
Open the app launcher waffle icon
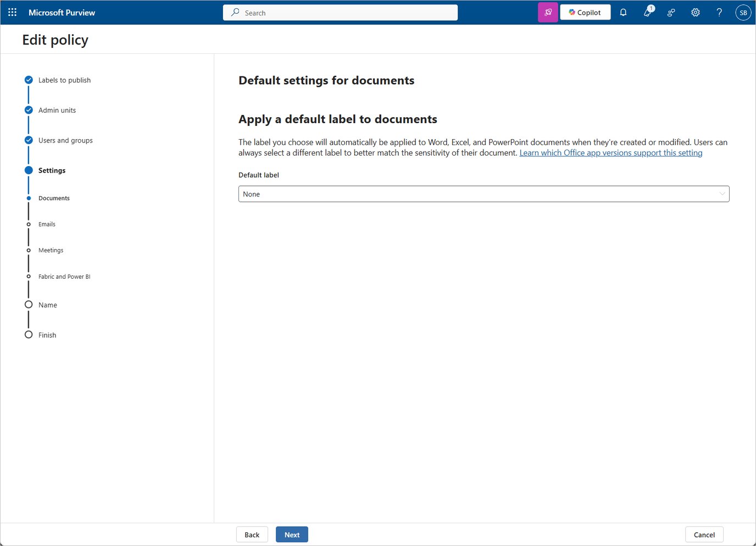tap(12, 12)
